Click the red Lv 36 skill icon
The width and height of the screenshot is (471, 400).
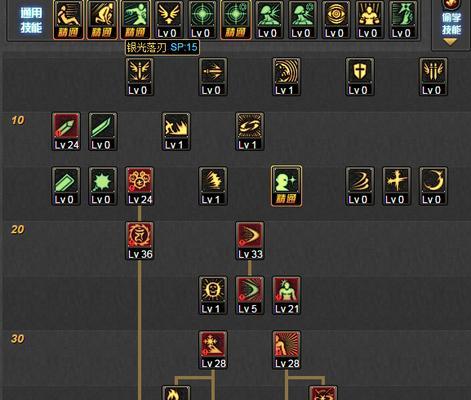click(140, 241)
